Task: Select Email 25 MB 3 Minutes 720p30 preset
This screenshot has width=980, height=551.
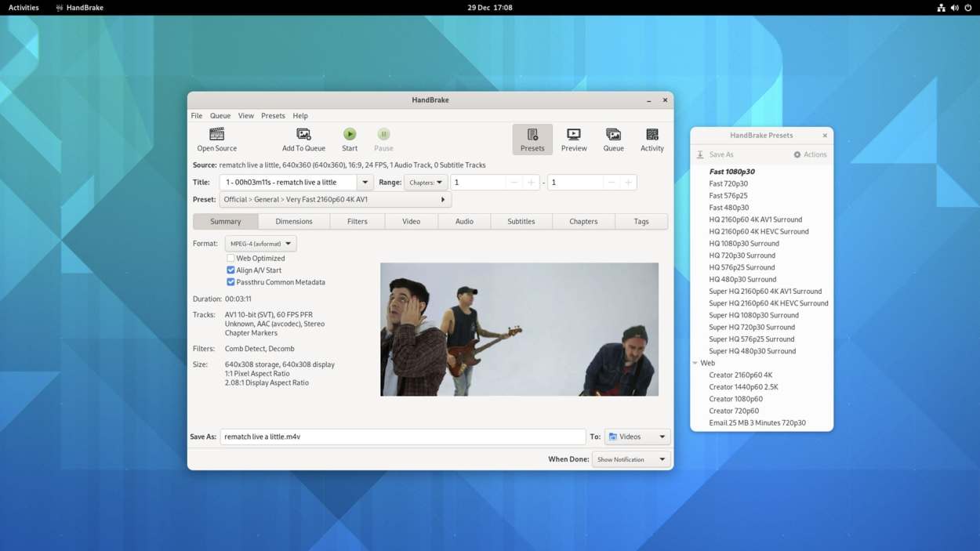Action: (757, 423)
